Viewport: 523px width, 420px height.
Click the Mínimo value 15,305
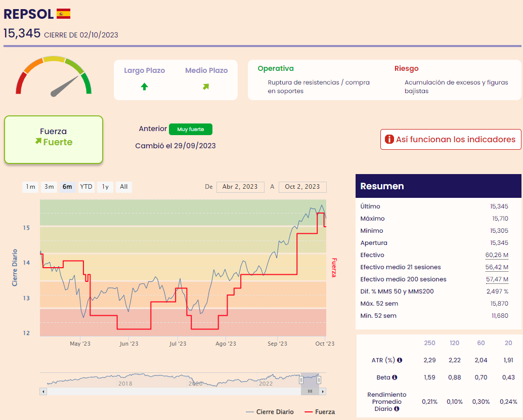point(499,231)
